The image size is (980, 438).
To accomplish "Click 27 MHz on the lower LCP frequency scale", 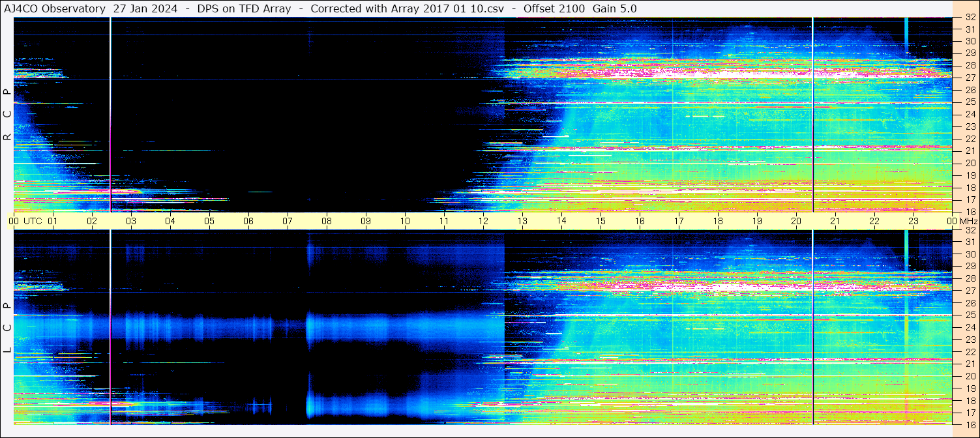I will pos(970,291).
